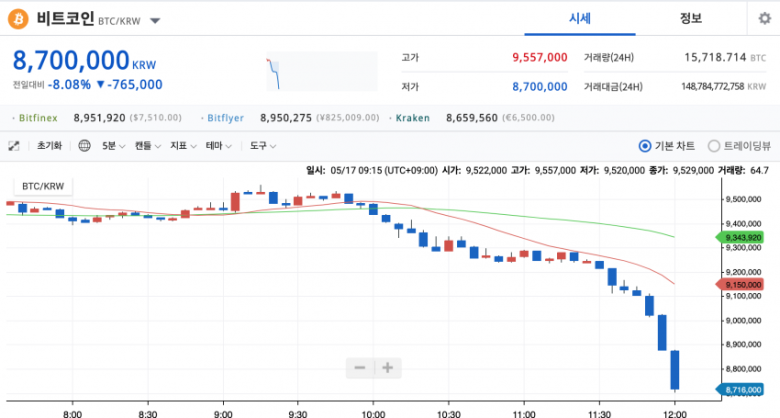Viewport: 780px width, 418px height.
Task: Expand the 비트코인 market selector arrow
Action: [155, 20]
